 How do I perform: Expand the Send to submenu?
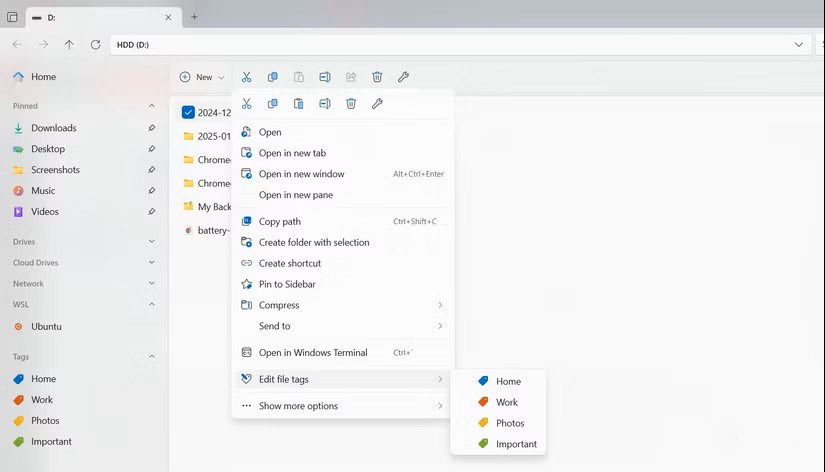point(343,326)
